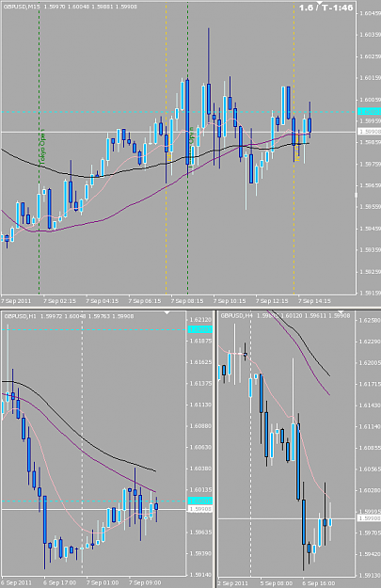
Task: Click the white 1.59908 price tag on H4 axis
Action: click(x=370, y=518)
